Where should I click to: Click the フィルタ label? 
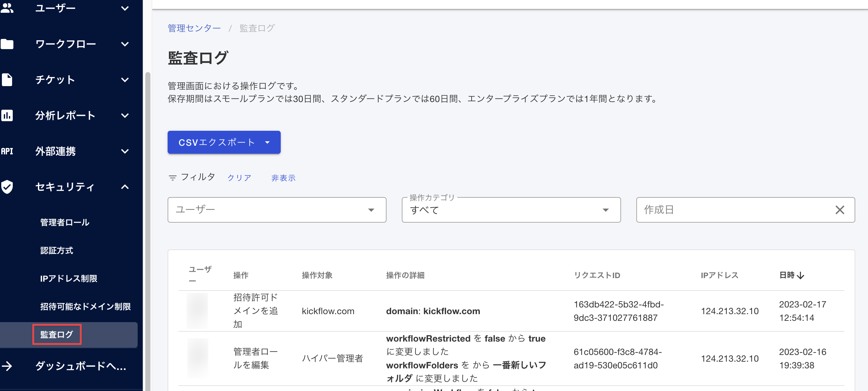tap(198, 177)
